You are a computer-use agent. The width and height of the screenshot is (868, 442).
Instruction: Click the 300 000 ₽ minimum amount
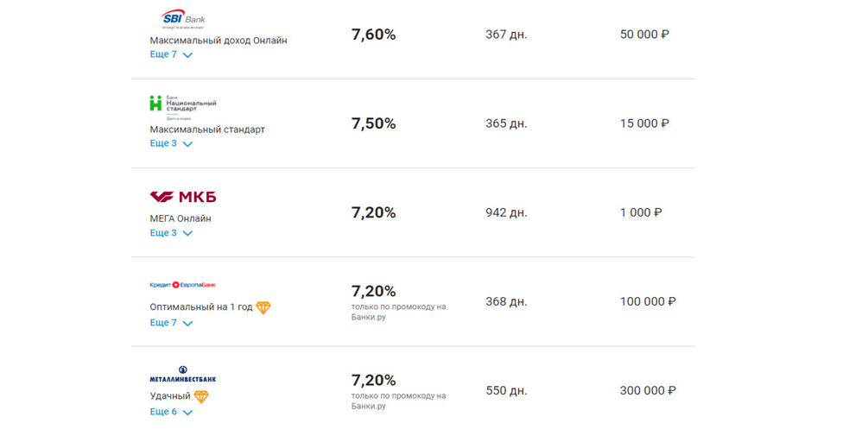pos(648,390)
